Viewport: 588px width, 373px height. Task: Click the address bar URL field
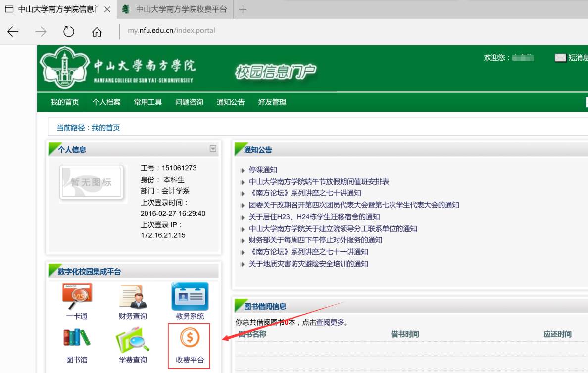(171, 30)
